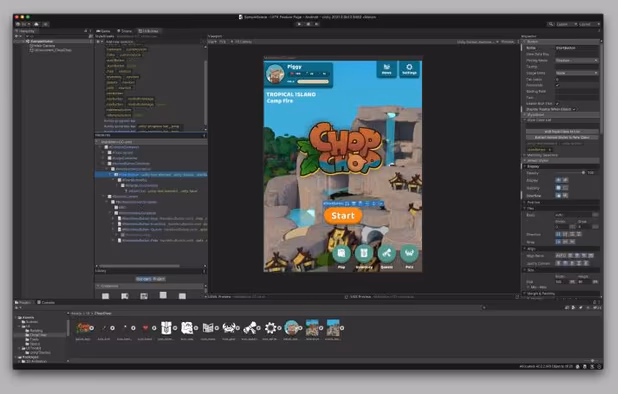Click the News icon in game preview
The width and height of the screenshot is (618, 394).
[387, 69]
